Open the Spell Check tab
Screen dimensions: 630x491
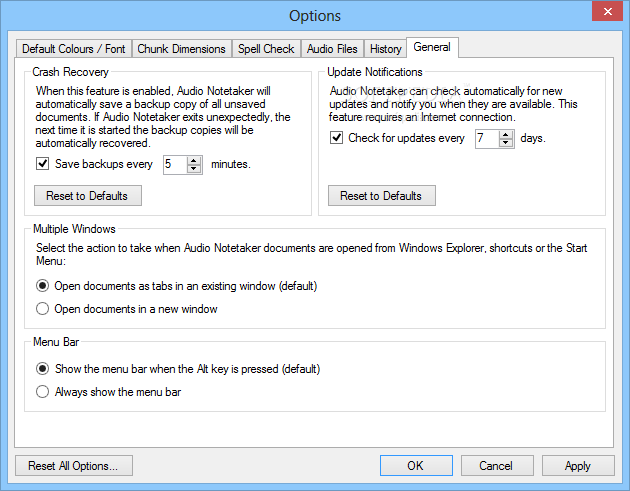[x=266, y=49]
